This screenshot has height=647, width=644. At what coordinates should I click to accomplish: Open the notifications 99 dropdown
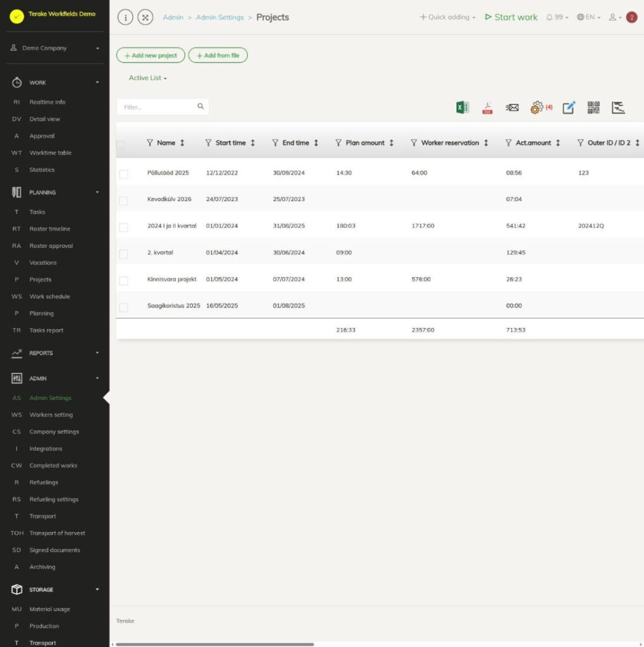557,17
